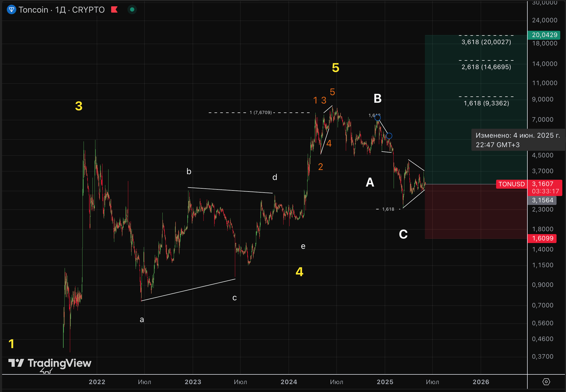Click the Toncoin logo icon

point(12,10)
